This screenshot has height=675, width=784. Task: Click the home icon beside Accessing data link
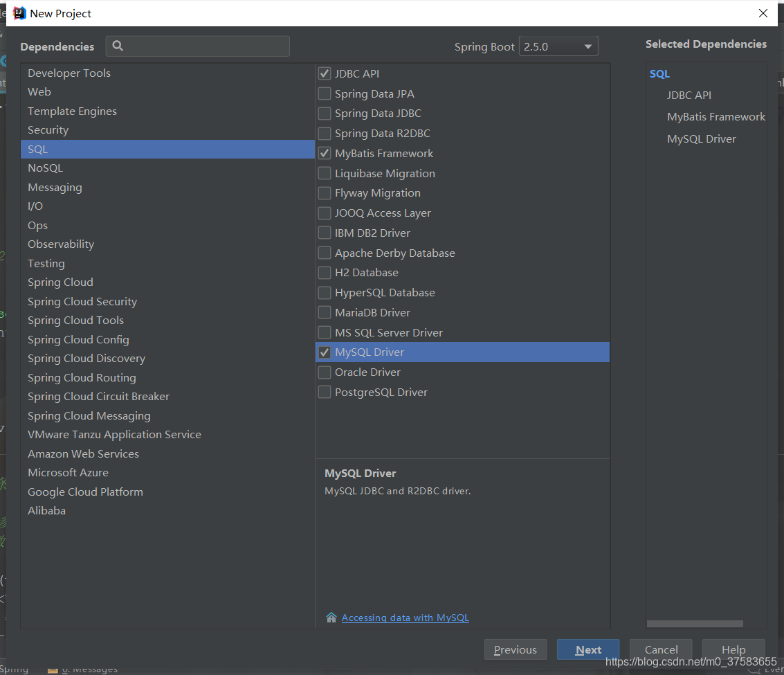331,618
